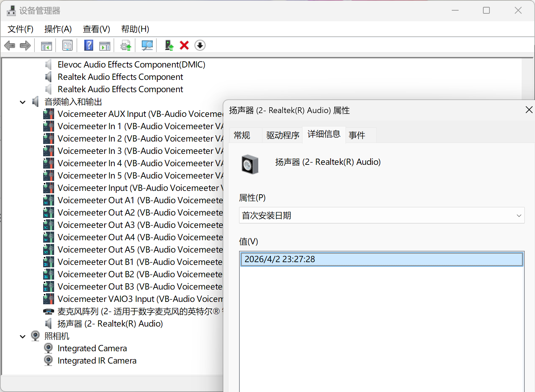Uninstall device with the red X icon
535x392 pixels.
pos(184,45)
